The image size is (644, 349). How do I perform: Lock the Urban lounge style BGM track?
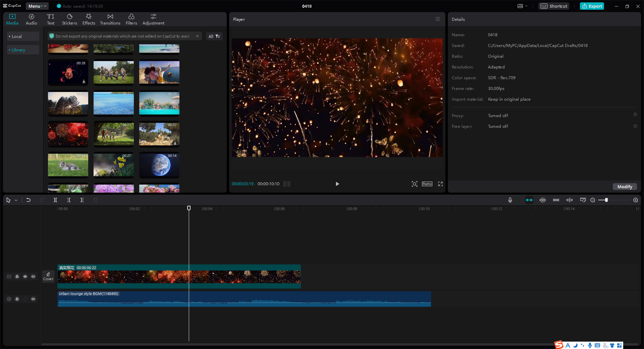17,299
